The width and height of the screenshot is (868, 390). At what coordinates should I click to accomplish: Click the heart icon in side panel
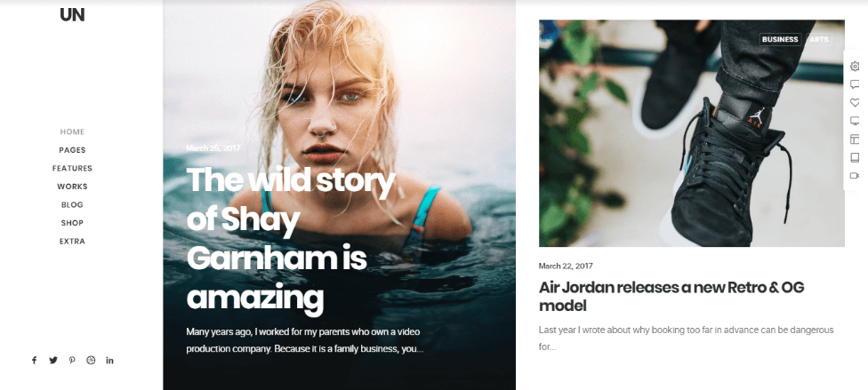coord(854,103)
